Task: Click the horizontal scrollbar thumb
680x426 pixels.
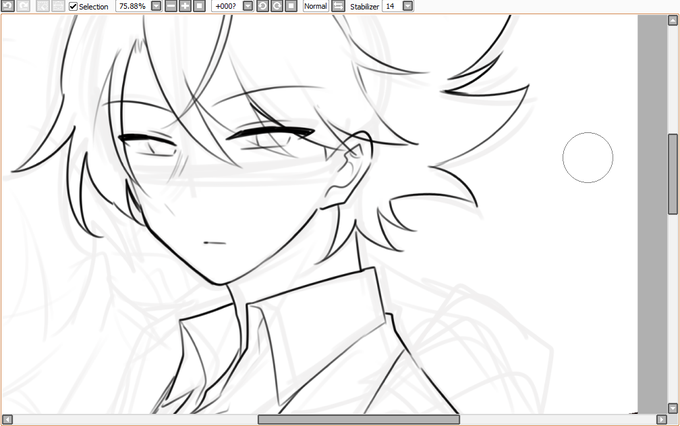Action: point(359,419)
